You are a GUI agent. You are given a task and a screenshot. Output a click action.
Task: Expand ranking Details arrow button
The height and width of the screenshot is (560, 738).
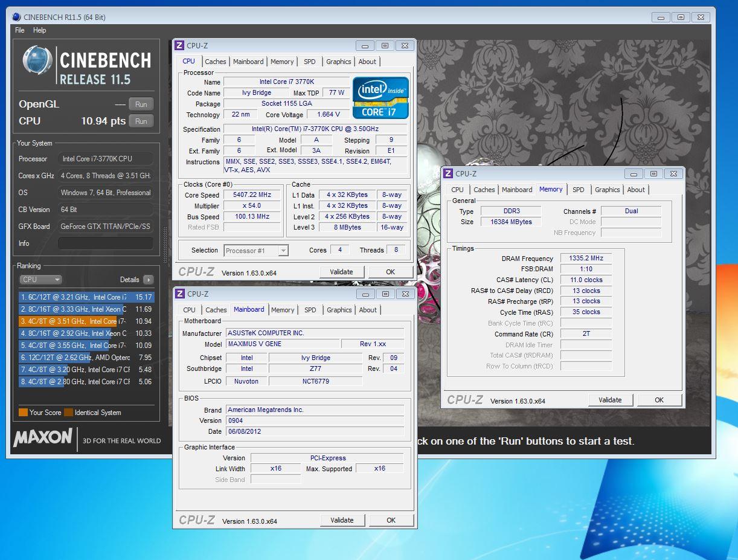[148, 280]
